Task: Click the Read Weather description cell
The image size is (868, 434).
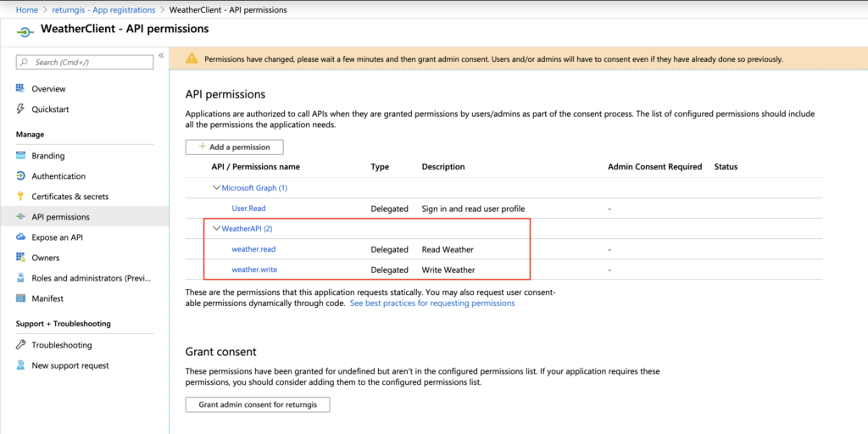Action: 448,249
